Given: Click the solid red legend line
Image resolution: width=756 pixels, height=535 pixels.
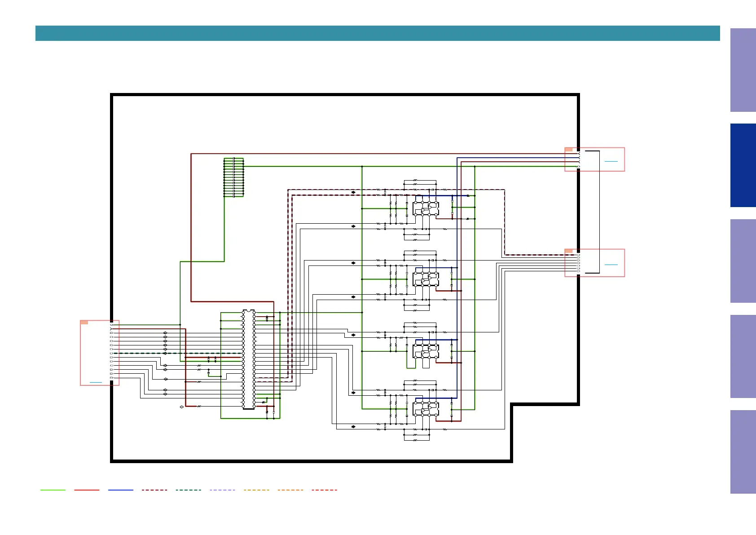Looking at the screenshot, I should (87, 490).
